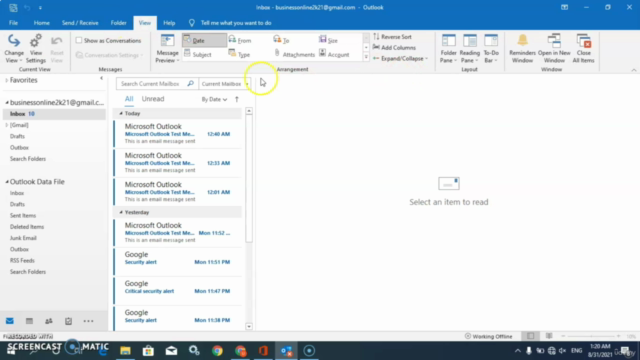Arrange messages by Type

(x=240, y=54)
